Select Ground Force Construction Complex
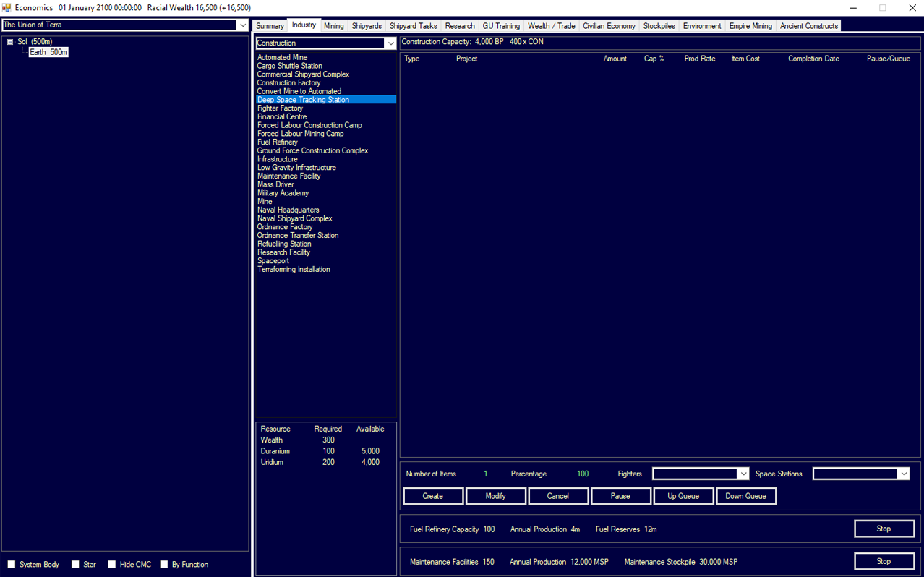Screen dimensions: 924x577 click(x=313, y=150)
